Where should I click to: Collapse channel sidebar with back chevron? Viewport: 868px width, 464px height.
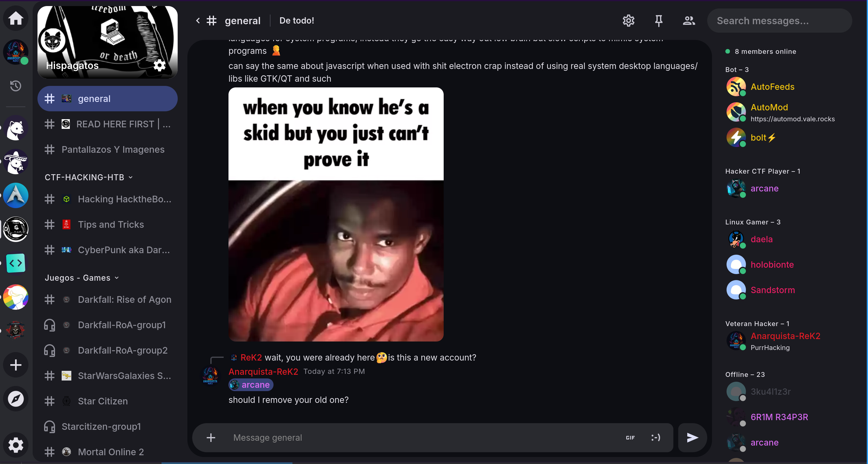point(198,21)
